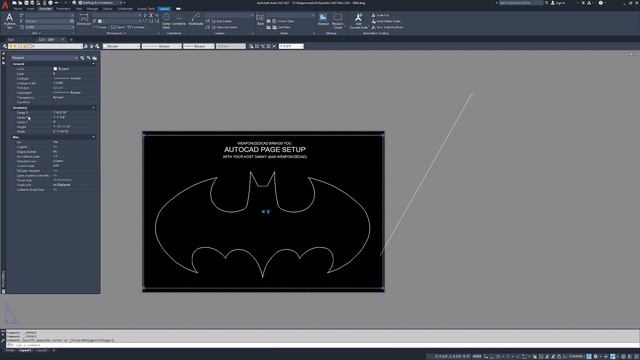Open the ByLayer color dropdown
Viewport: 640px width, 360px height.
(122, 46)
